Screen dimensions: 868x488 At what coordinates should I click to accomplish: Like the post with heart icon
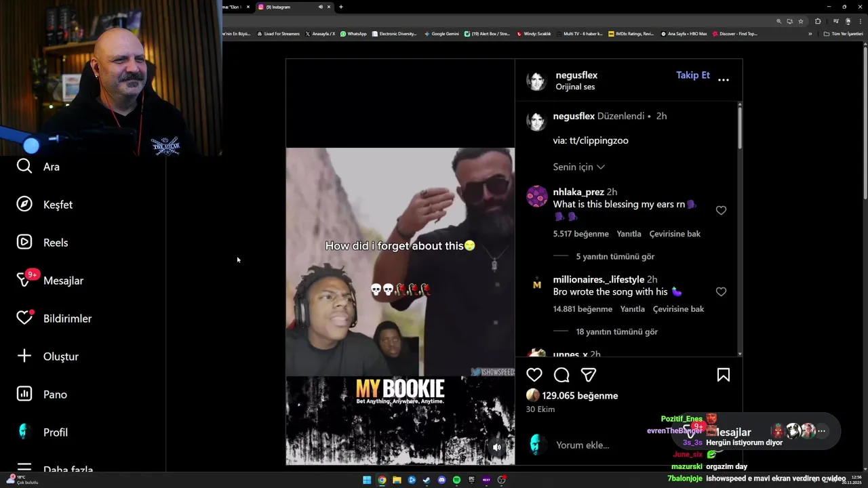point(534,375)
